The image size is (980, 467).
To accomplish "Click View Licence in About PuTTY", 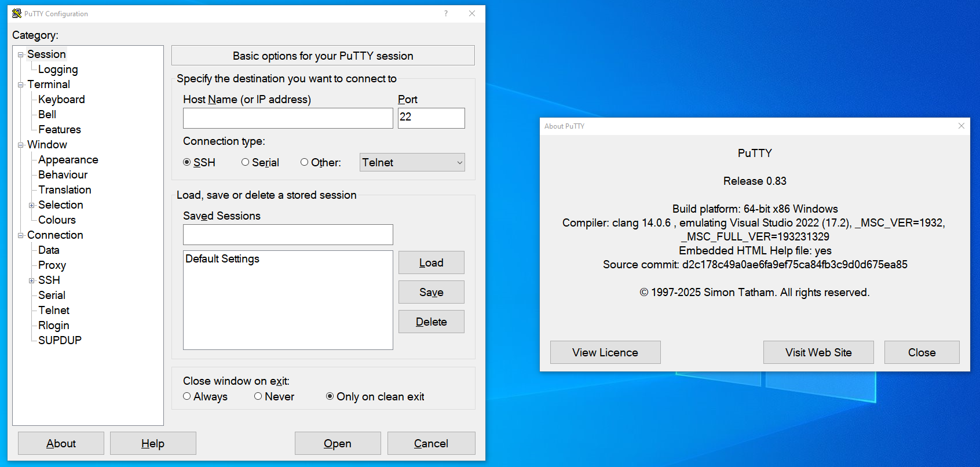I will click(x=605, y=352).
